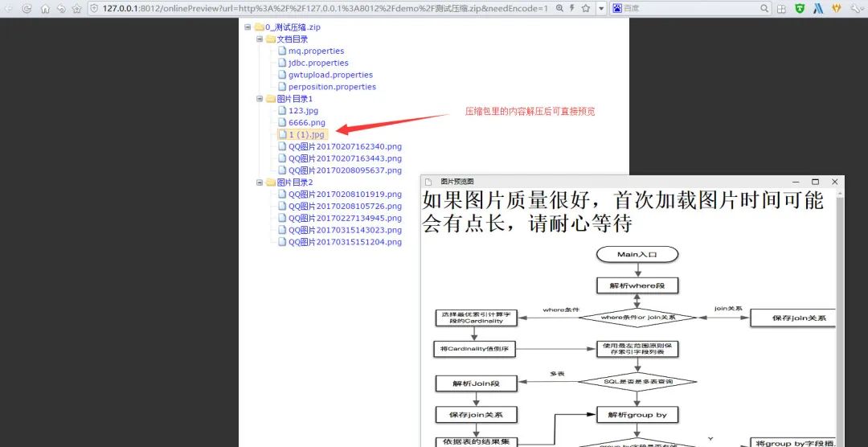
Task: Click the zoom magnifier in the address bar
Action: pos(559,8)
